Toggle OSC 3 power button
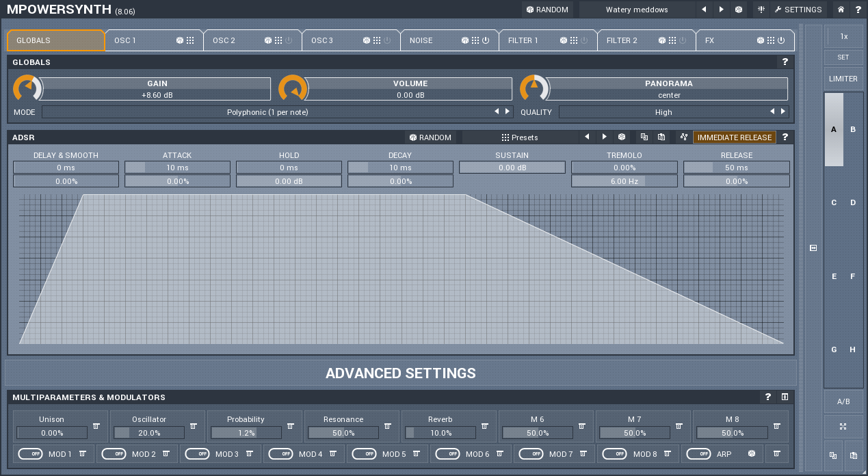The image size is (868, 476). tap(387, 40)
